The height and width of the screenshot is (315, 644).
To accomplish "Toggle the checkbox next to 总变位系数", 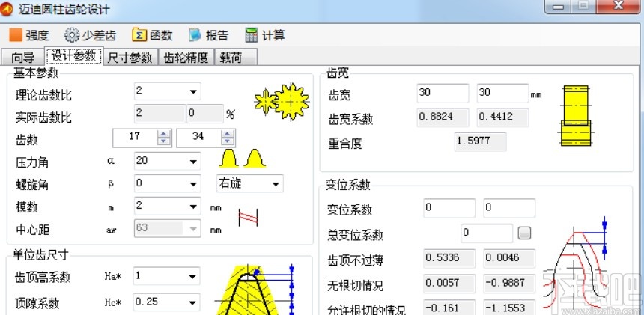I will pos(524,233).
